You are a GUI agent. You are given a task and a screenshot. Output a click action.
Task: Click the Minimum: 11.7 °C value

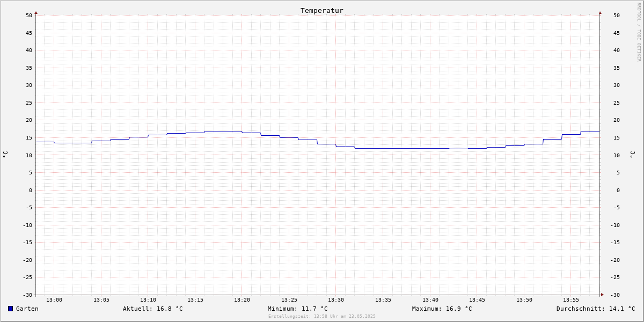298,309
